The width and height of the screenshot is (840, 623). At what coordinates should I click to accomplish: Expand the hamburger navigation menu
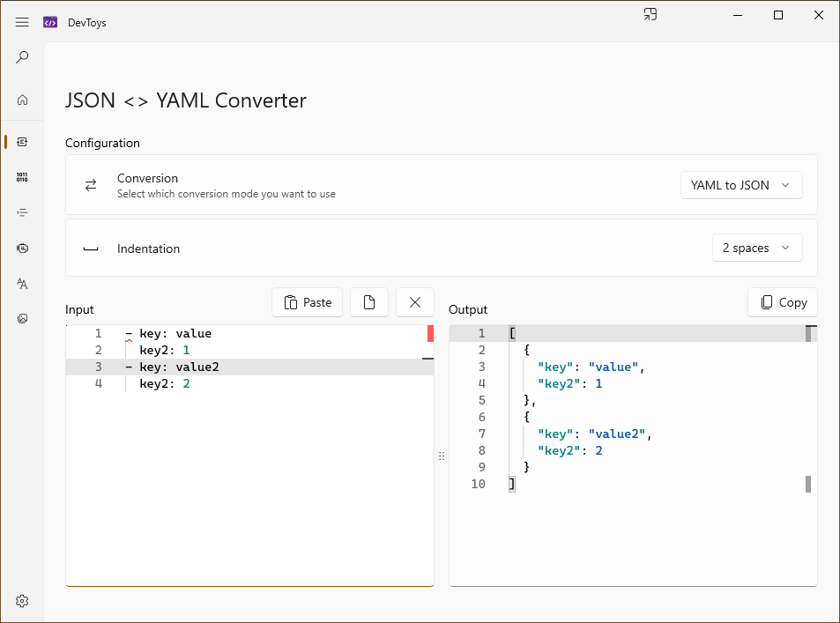(22, 22)
